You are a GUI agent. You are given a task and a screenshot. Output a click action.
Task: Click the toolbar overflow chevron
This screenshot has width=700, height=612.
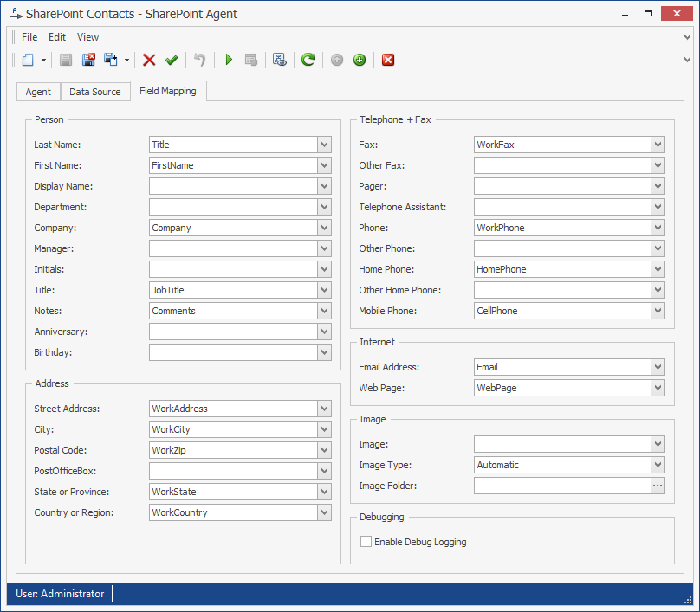[687, 60]
